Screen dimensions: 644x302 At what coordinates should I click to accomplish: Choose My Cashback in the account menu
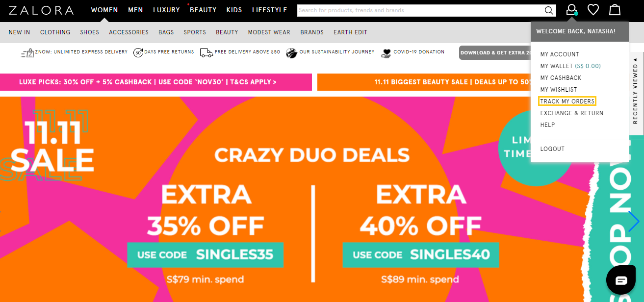tap(561, 77)
